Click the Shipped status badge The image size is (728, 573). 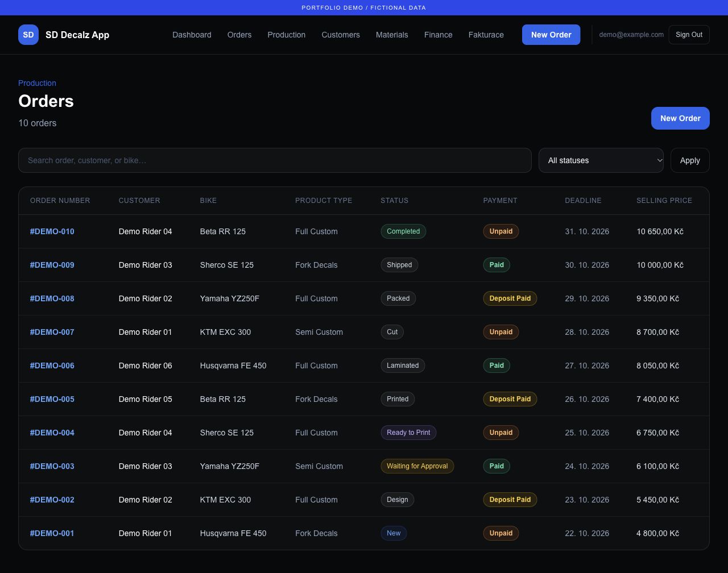(x=399, y=265)
